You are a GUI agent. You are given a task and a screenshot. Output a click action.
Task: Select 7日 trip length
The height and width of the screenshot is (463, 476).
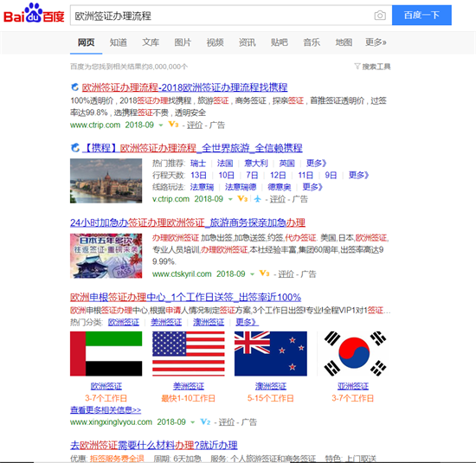(252, 175)
